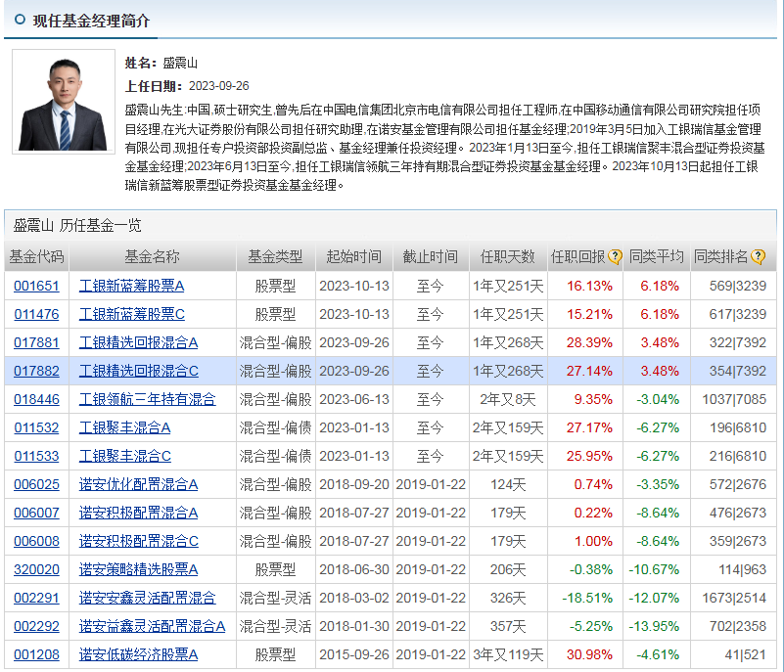
Task: Open fund 工银新蓝筹股票C
Action: click(x=132, y=314)
